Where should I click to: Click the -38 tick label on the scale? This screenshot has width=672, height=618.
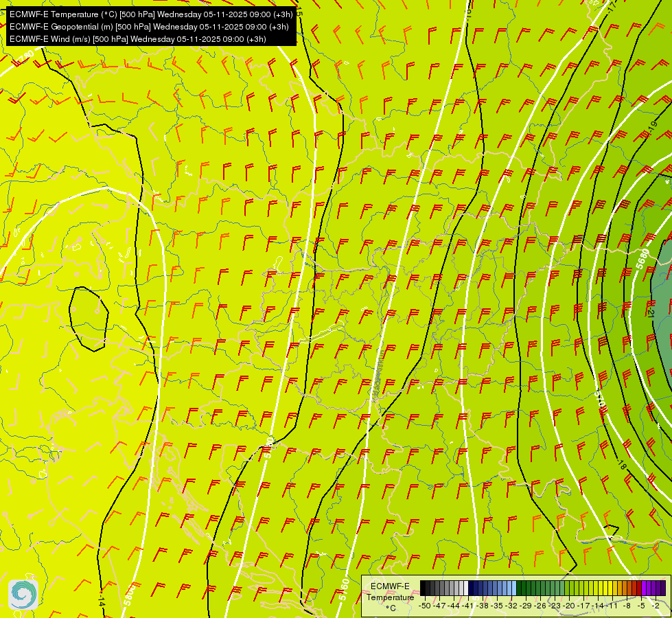pyautogui.click(x=482, y=606)
